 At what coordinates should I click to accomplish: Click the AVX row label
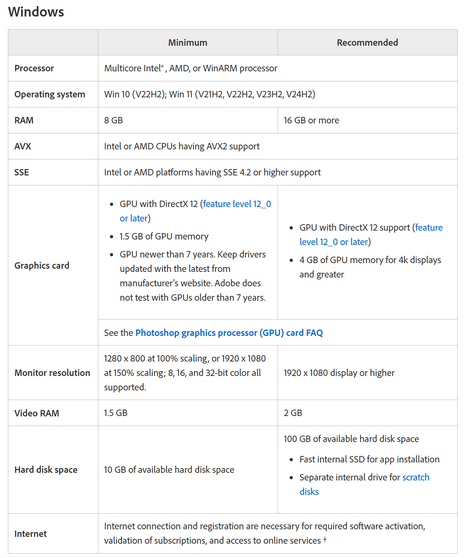point(23,146)
